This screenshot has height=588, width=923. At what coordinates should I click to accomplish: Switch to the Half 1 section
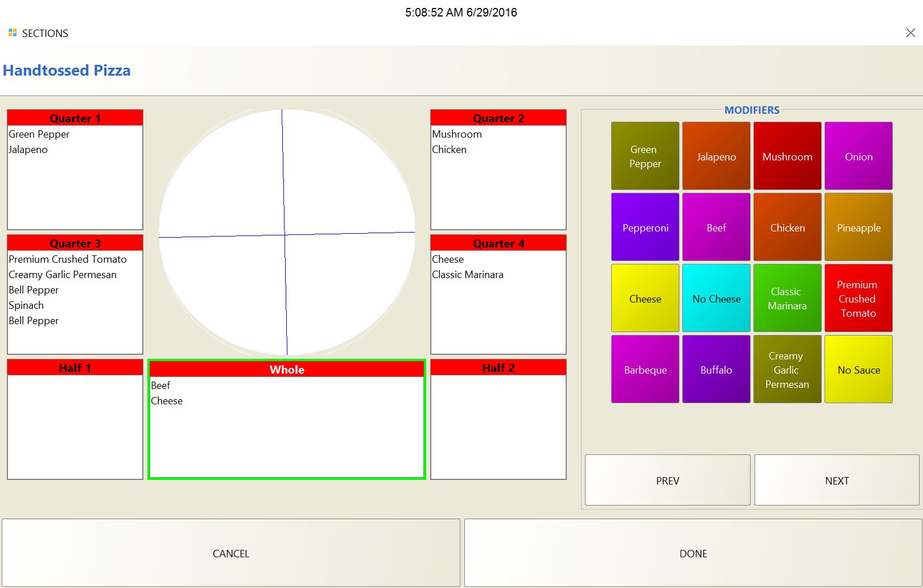click(75, 367)
